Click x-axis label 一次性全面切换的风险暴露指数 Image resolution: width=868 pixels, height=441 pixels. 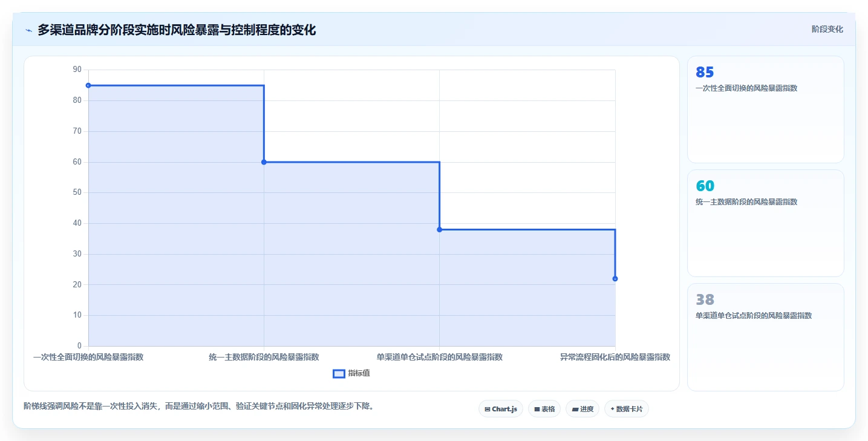[88, 357]
